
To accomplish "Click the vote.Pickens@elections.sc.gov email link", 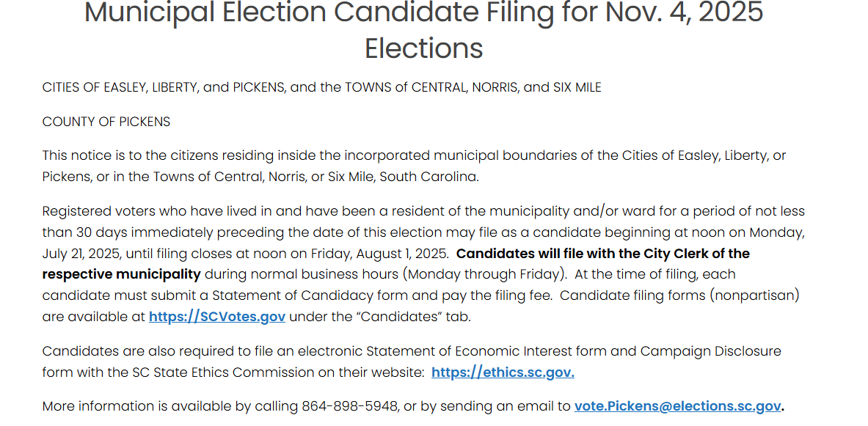I will (677, 406).
